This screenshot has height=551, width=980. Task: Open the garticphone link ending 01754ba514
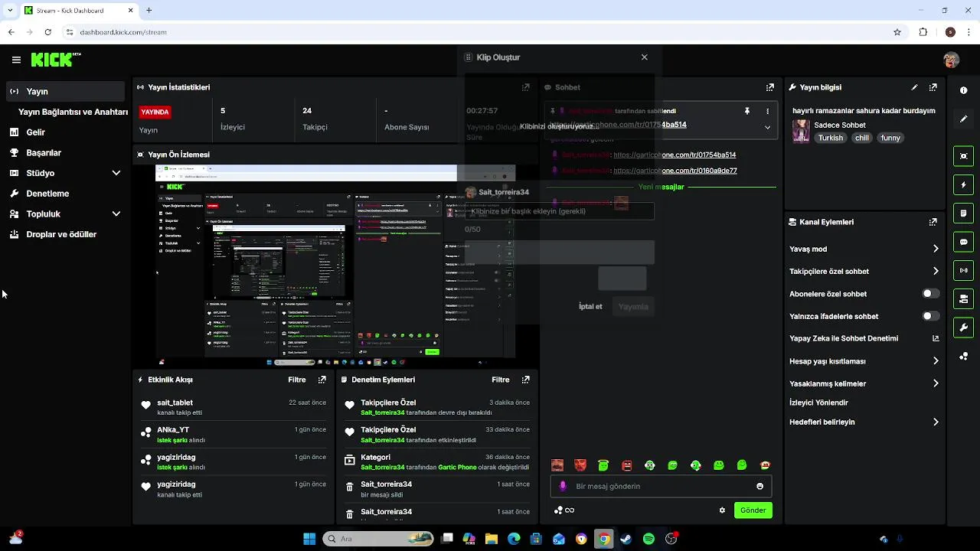click(675, 155)
